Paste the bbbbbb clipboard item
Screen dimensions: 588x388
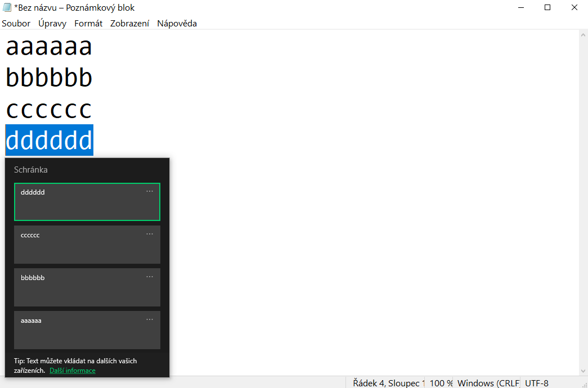pyautogui.click(x=79, y=289)
